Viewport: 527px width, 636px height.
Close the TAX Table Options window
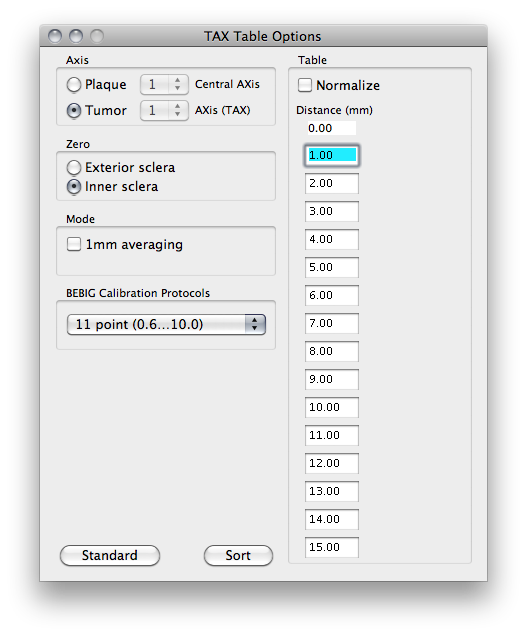point(55,36)
